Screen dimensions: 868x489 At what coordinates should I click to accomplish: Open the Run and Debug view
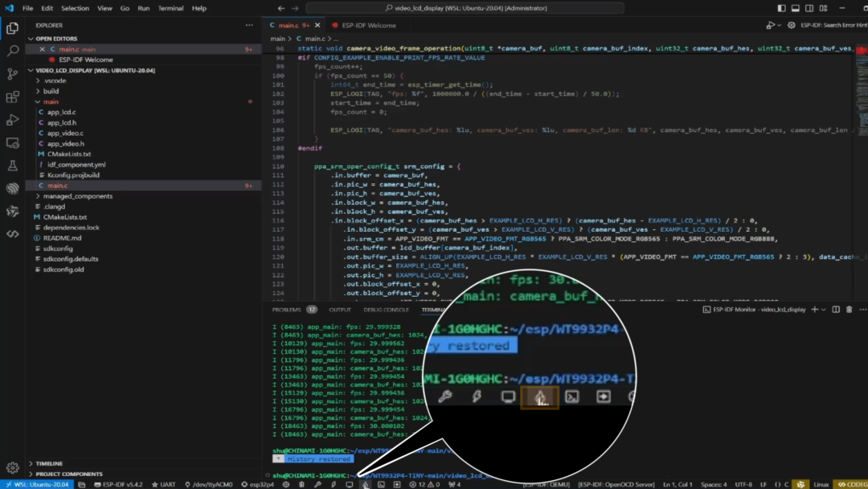pos(12,120)
